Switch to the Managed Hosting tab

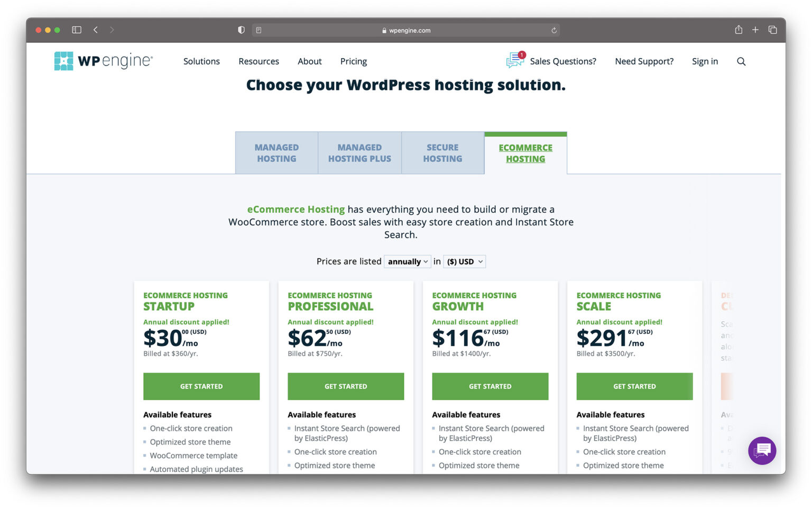tap(276, 153)
